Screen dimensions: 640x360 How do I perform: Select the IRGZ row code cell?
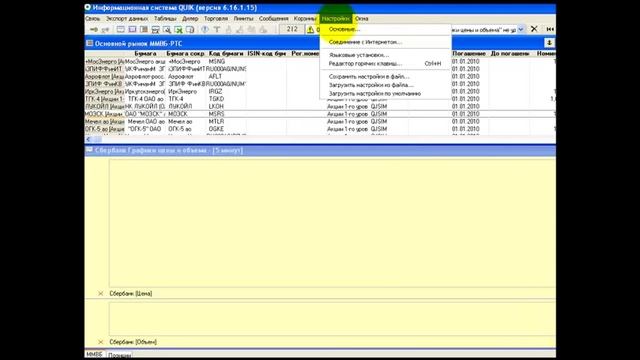pos(216,91)
